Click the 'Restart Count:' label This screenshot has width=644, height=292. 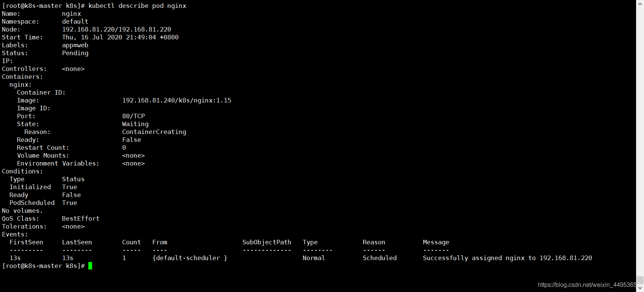(x=43, y=148)
